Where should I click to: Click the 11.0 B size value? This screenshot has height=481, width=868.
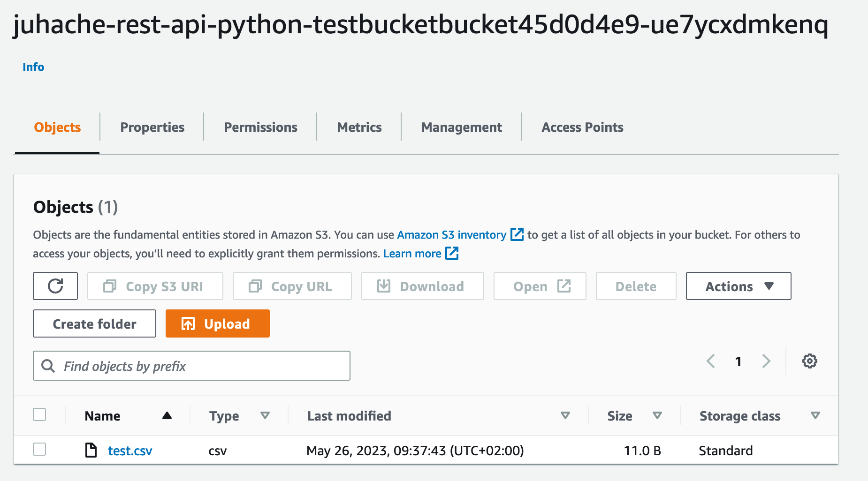[642, 451]
